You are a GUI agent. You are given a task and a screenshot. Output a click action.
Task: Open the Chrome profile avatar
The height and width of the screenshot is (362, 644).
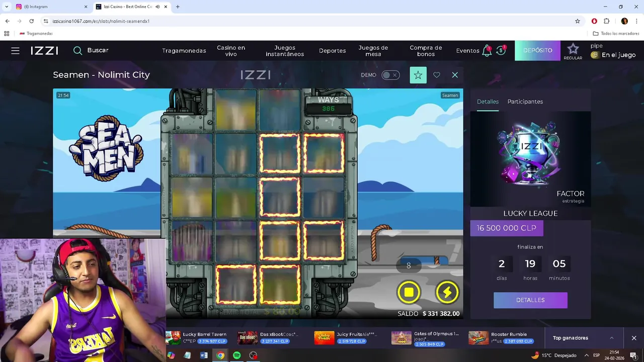coord(624,21)
